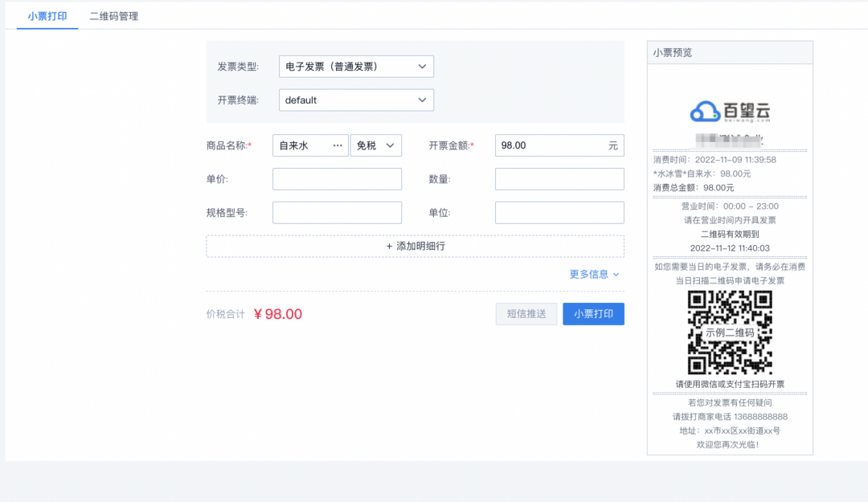Focus the 单价 input field
This screenshot has width=868, height=502.
point(337,179)
